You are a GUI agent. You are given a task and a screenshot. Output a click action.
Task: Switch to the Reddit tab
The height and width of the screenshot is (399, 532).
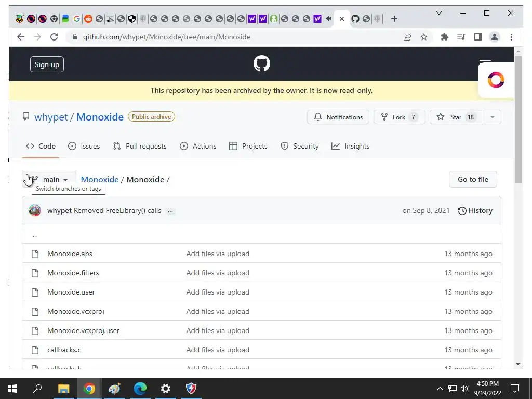coord(88,19)
